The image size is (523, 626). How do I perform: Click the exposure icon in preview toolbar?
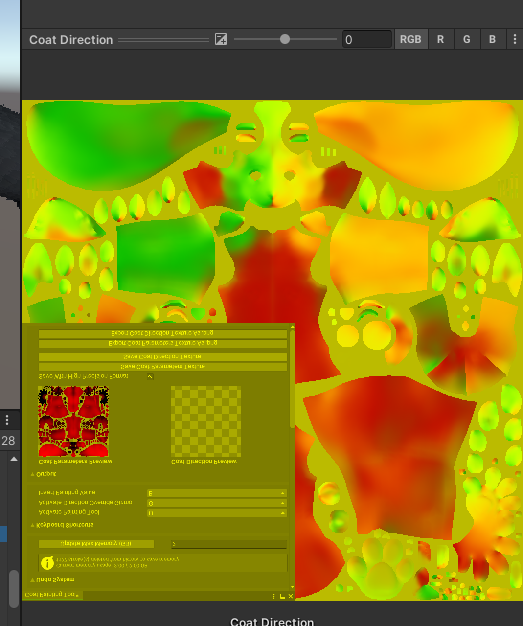221,39
